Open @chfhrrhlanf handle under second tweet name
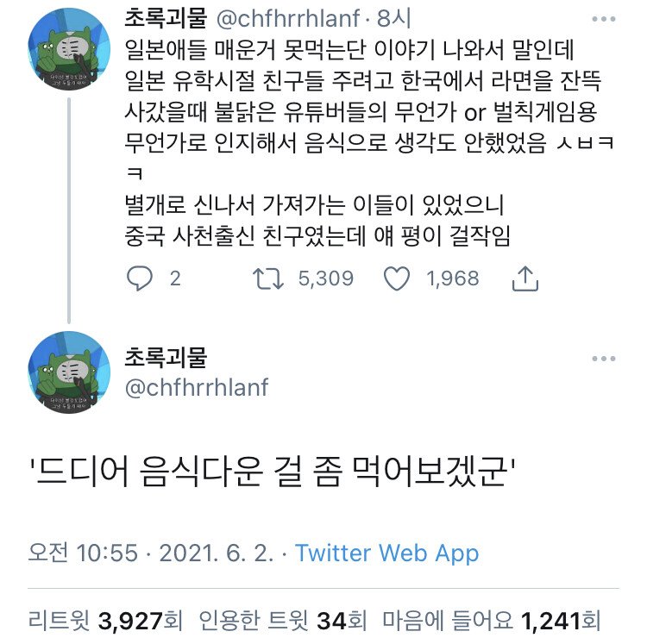The height and width of the screenshot is (644, 647). click(197, 388)
